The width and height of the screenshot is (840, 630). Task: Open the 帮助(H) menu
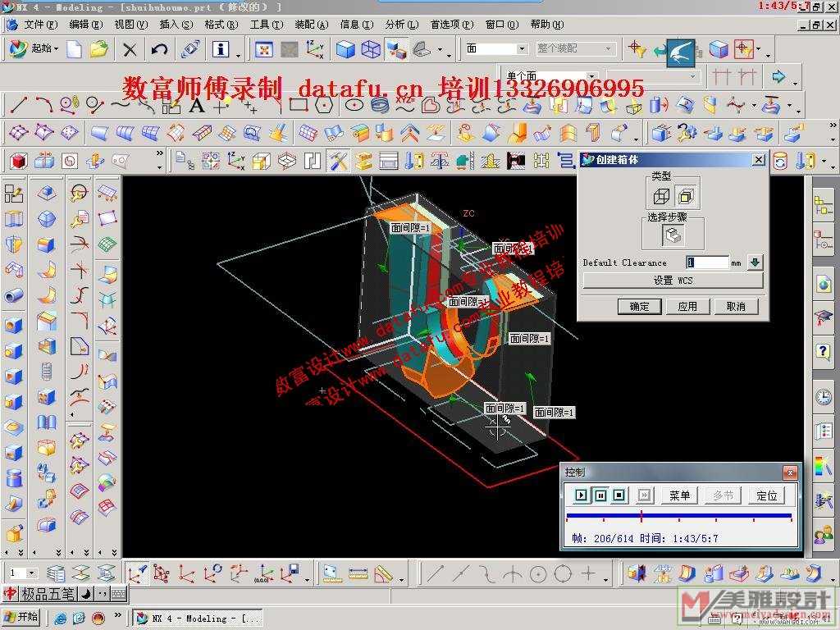pyautogui.click(x=546, y=25)
